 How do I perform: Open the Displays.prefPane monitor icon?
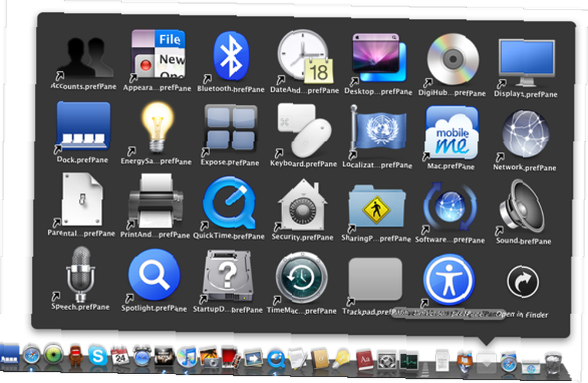[526, 63]
